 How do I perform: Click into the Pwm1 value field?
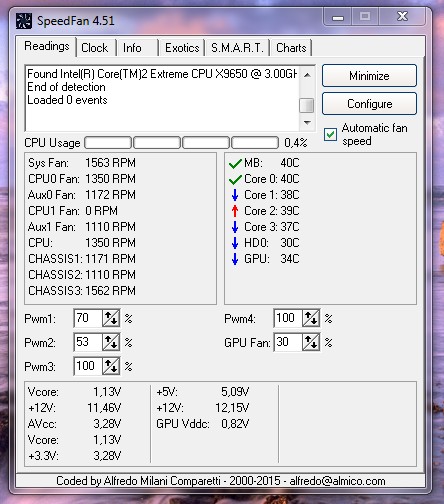point(88,318)
